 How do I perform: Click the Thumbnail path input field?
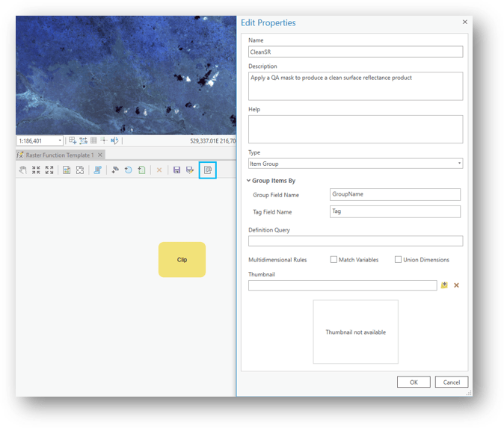pos(342,285)
